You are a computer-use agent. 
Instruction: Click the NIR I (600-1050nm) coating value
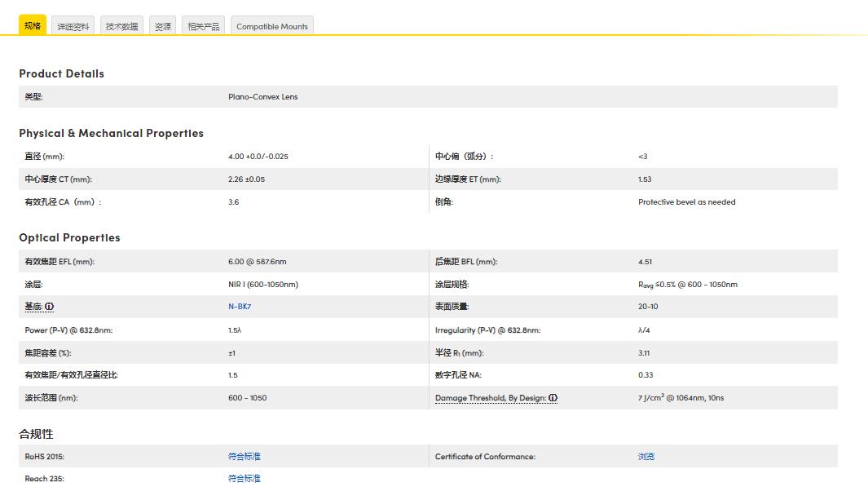pos(262,285)
